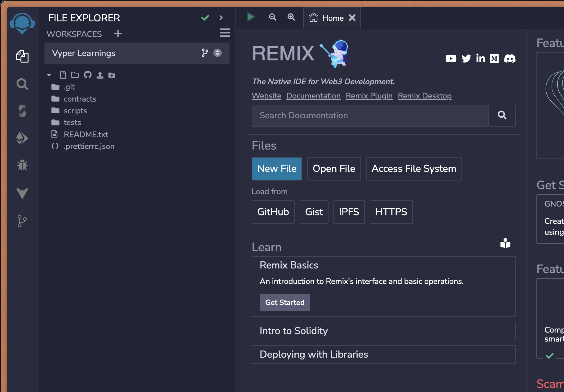Expand the scripts folder
The width and height of the screenshot is (564, 392).
click(75, 111)
